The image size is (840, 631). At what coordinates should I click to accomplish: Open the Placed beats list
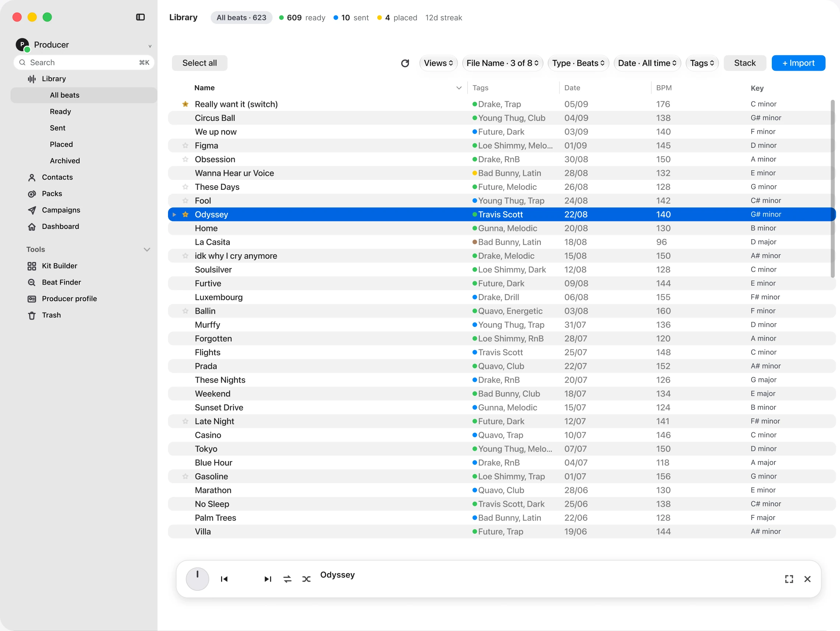61,144
